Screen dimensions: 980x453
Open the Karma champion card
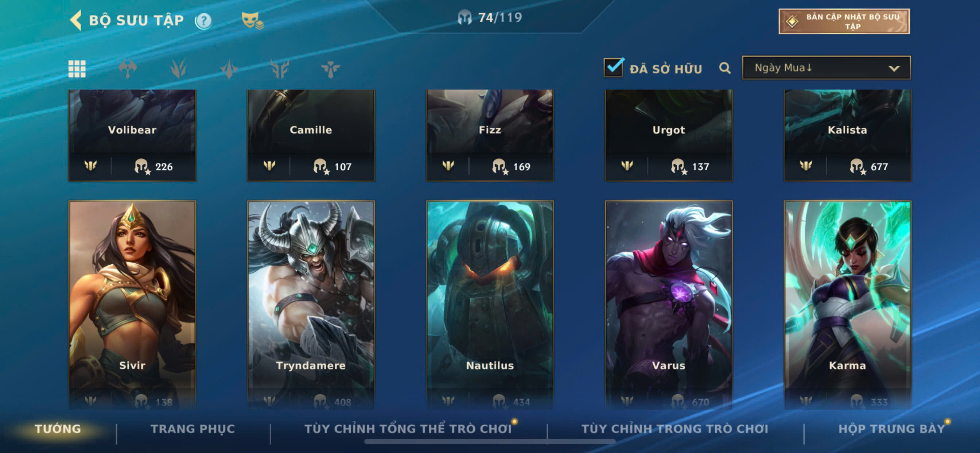pyautogui.click(x=847, y=305)
